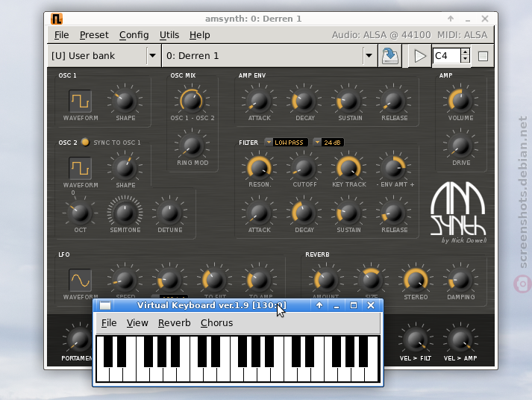Click the C4 note input field

pos(447,56)
